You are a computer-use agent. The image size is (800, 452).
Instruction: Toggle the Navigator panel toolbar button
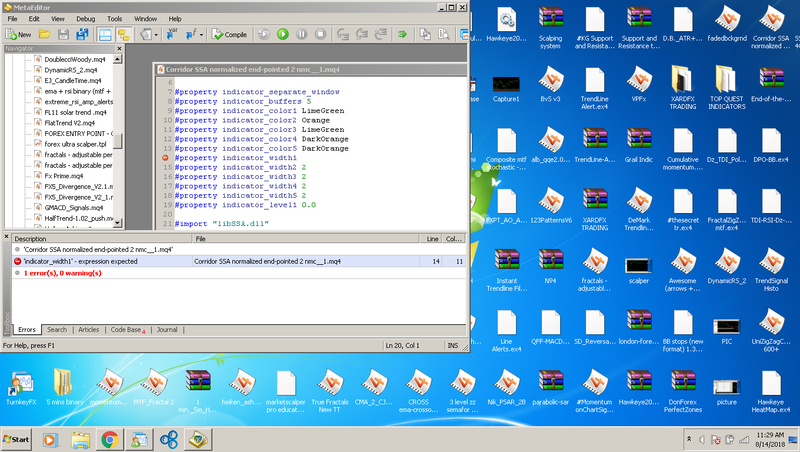[x=105, y=34]
